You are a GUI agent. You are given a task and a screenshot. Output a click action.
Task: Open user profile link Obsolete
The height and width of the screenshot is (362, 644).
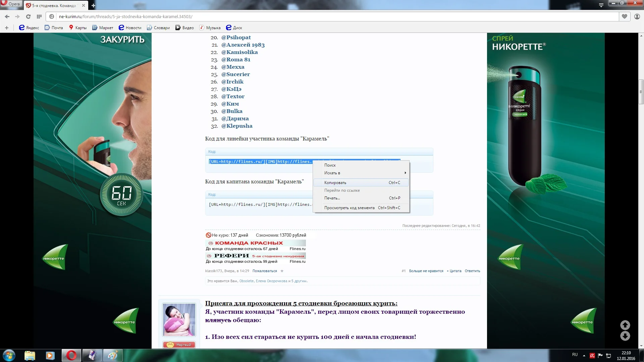(247, 281)
